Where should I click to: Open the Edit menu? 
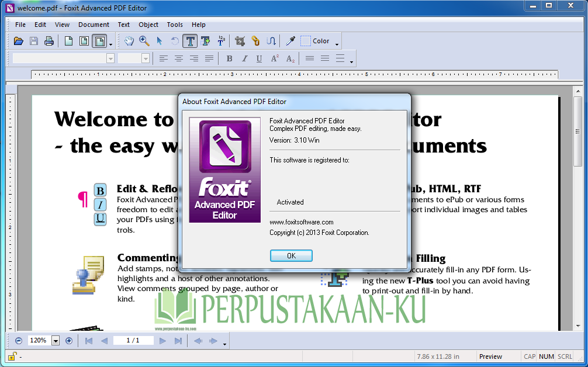coord(40,25)
